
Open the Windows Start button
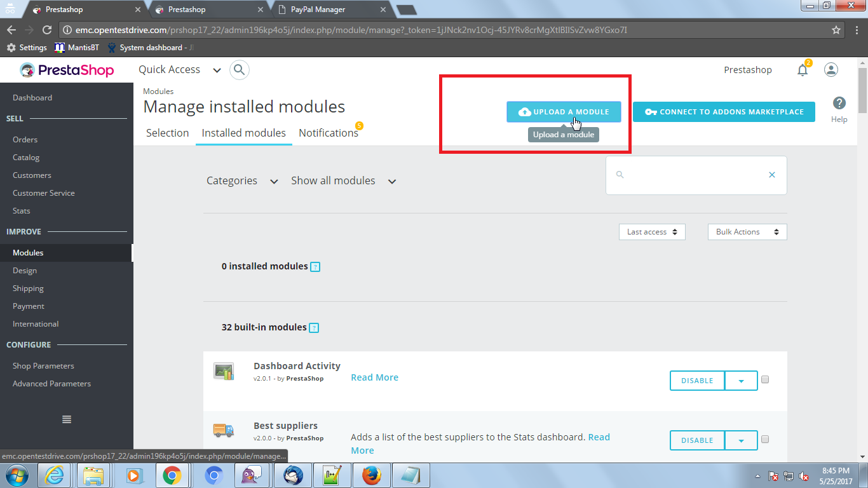tap(17, 475)
